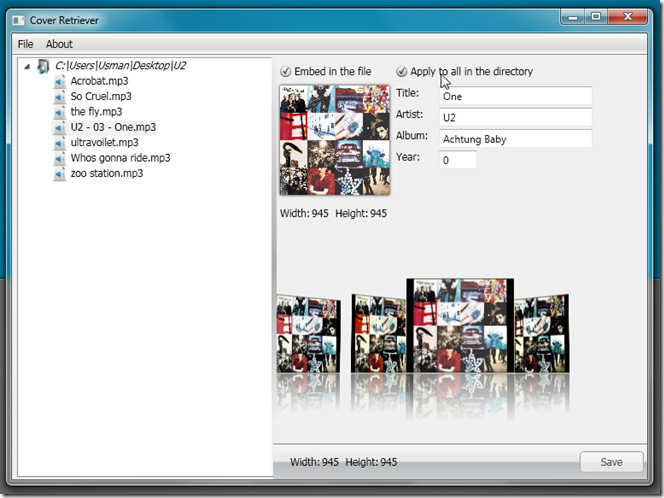This screenshot has height=498, width=664.
Task: Select U2 - 03 - One.mp3 file
Action: tap(113, 127)
